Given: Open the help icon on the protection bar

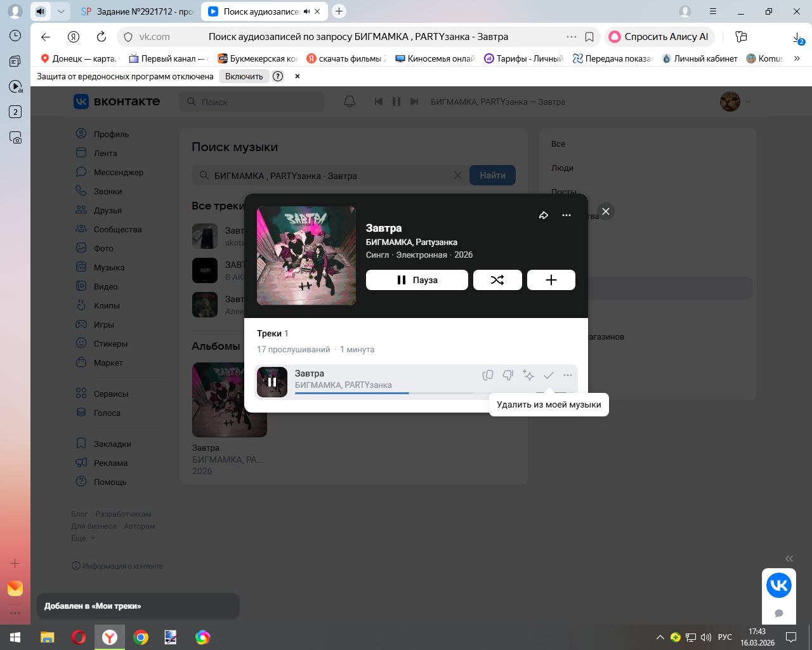Looking at the screenshot, I should click(x=278, y=76).
